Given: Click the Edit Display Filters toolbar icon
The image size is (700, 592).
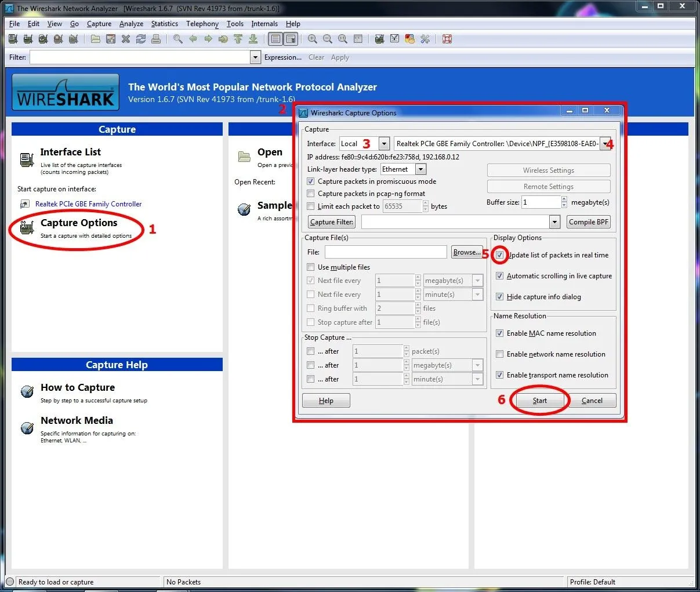Looking at the screenshot, I should click(395, 39).
